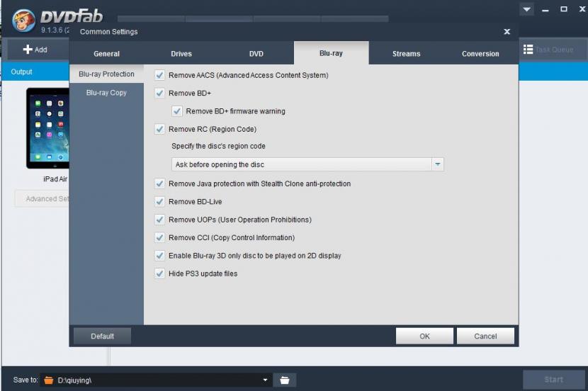Click the Default button
This screenshot has height=391, width=588.
[102, 336]
